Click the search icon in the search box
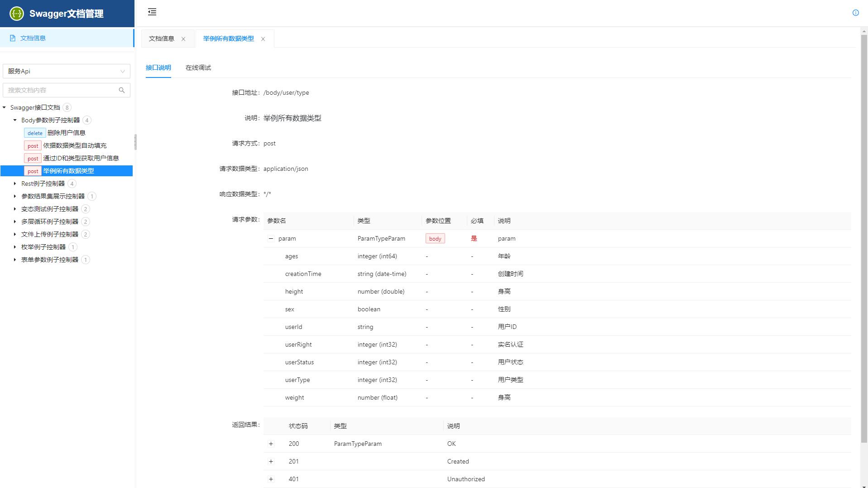868x488 pixels. pyautogui.click(x=121, y=90)
